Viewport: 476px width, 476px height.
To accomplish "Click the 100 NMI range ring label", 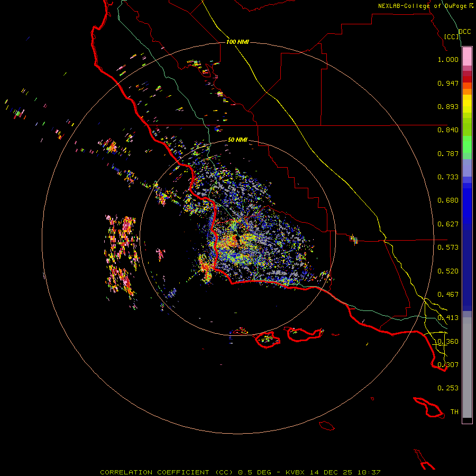I will point(237,42).
